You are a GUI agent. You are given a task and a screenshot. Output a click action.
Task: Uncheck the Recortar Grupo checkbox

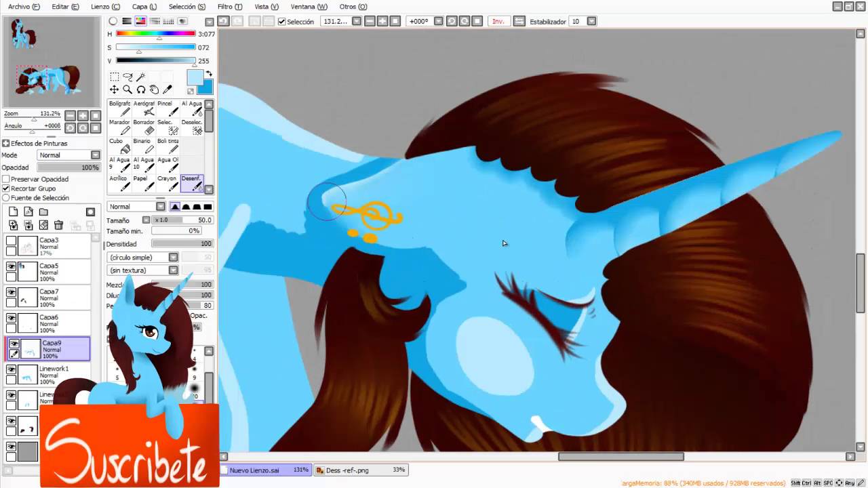pyautogui.click(x=6, y=188)
